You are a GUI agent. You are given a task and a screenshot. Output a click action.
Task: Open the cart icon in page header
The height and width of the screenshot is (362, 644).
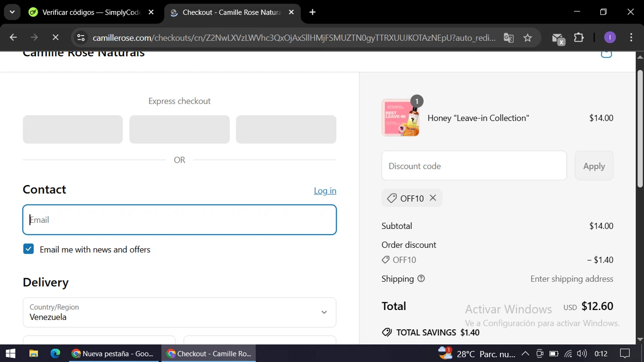tap(606, 54)
